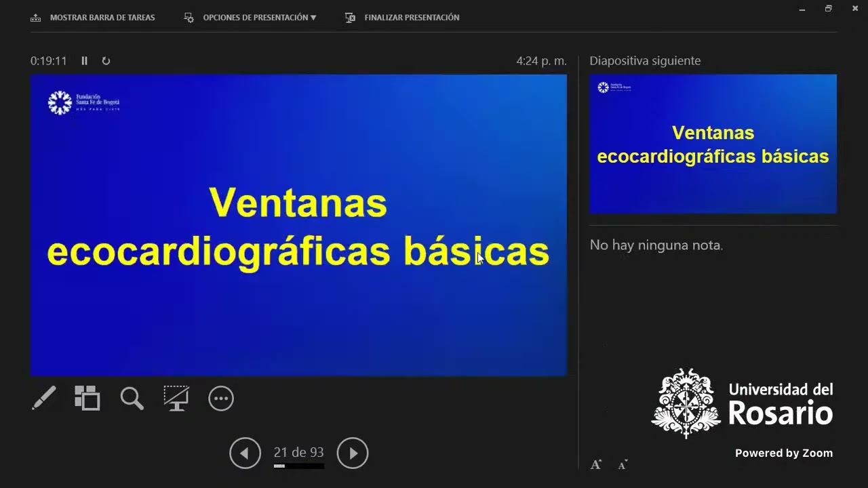
Task: Click the display settings icon beside Opciones
Action: [x=189, y=18]
